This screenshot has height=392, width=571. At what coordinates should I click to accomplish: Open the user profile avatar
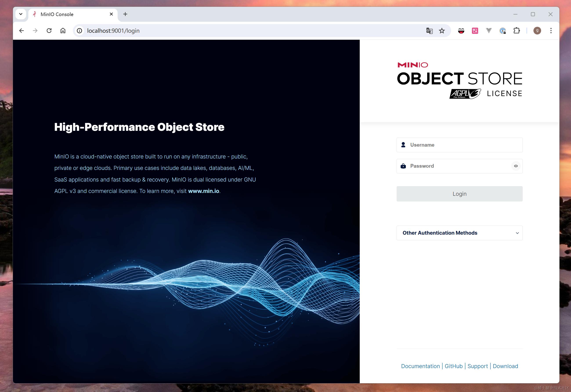537,31
